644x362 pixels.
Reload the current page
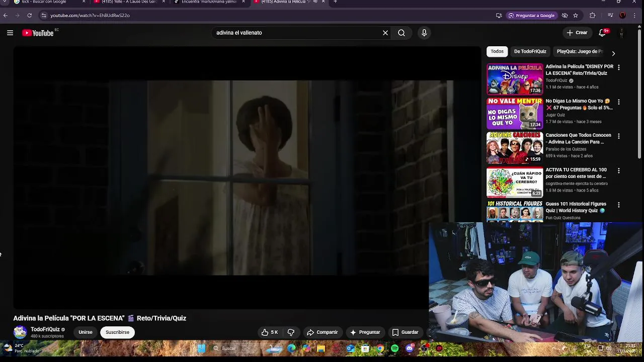[x=30, y=16]
